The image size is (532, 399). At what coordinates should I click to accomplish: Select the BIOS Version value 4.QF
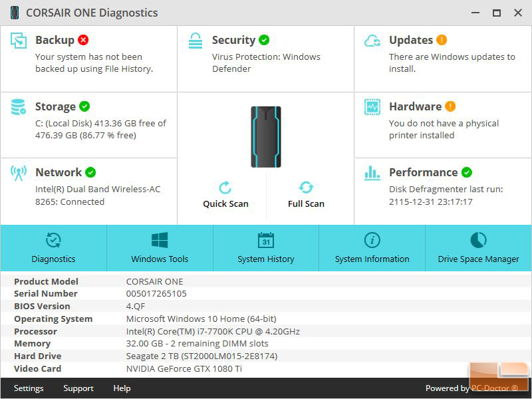(x=136, y=307)
